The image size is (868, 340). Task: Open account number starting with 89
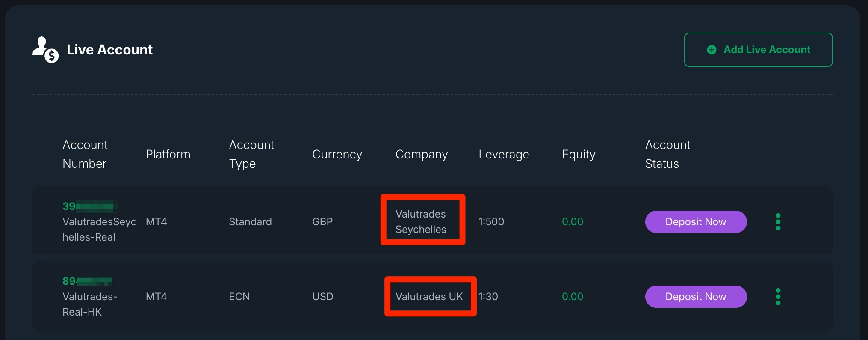[x=87, y=281]
